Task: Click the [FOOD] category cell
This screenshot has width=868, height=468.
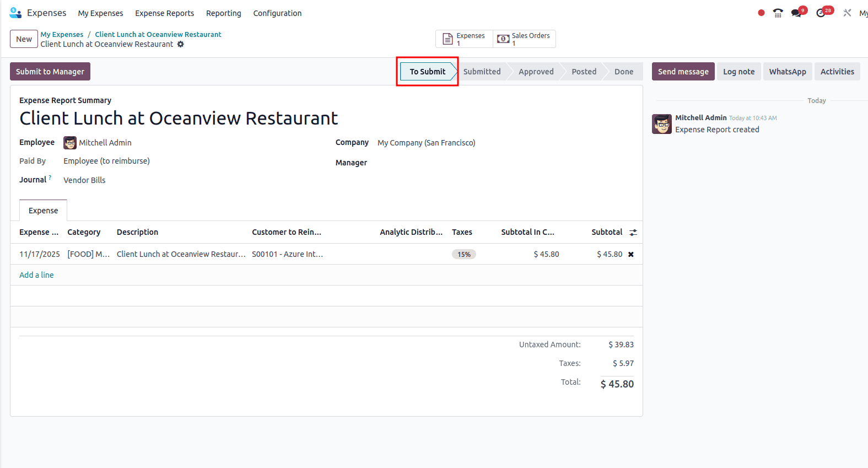Action: tap(89, 254)
